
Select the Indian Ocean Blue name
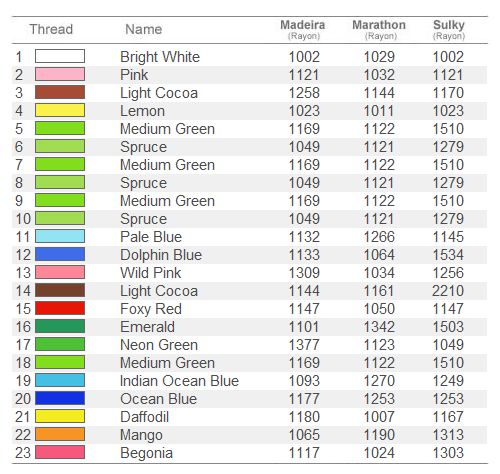click(x=179, y=381)
